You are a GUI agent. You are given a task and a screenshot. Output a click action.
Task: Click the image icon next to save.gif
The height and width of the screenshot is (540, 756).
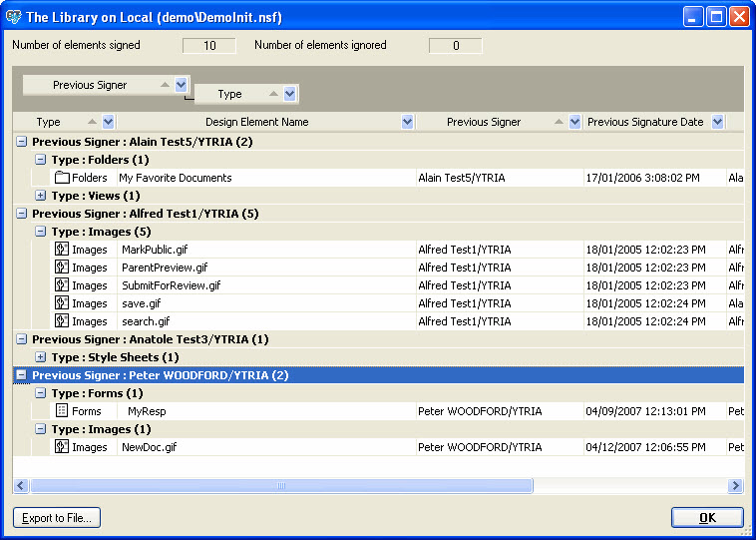pos(62,303)
